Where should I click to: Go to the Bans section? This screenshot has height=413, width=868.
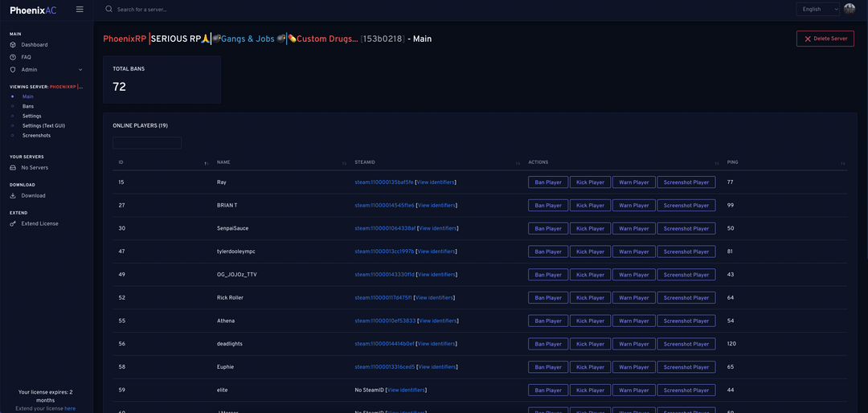(28, 106)
